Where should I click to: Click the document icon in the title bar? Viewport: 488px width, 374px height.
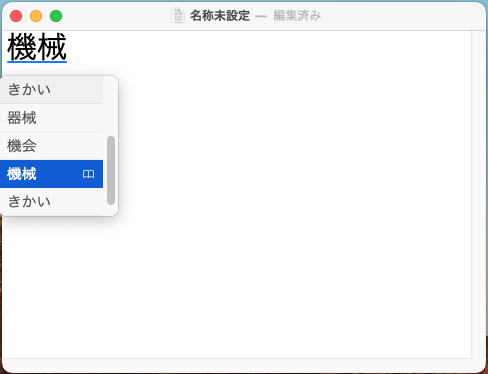click(178, 16)
